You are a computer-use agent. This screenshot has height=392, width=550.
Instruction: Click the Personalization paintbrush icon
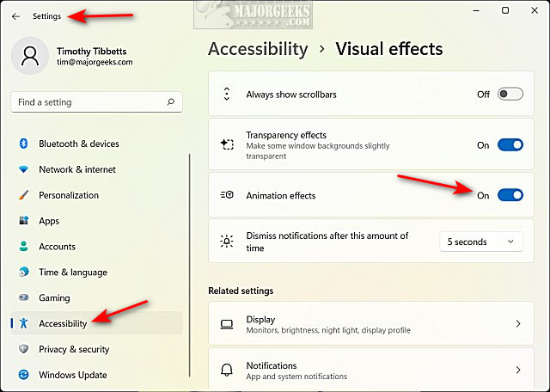point(23,195)
